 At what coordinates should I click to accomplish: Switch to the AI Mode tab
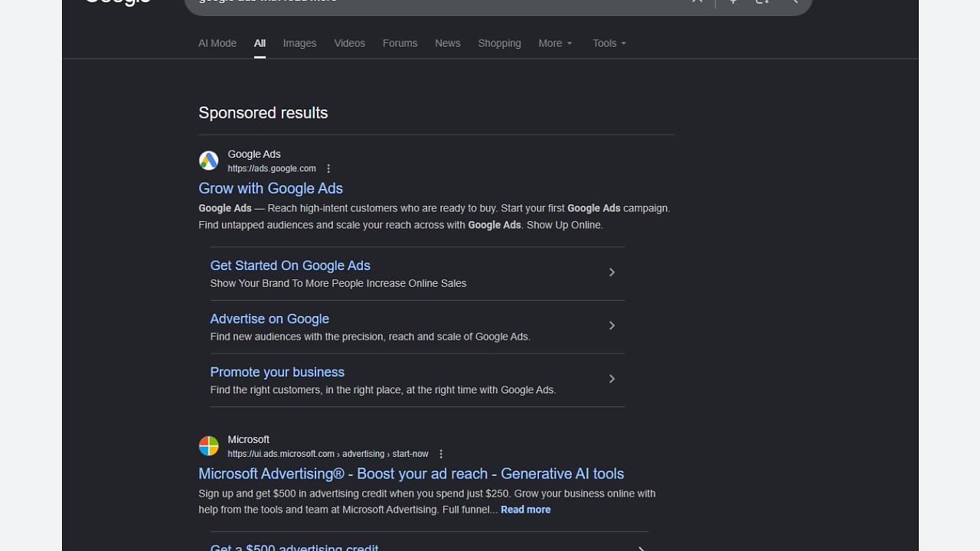[x=217, y=44]
